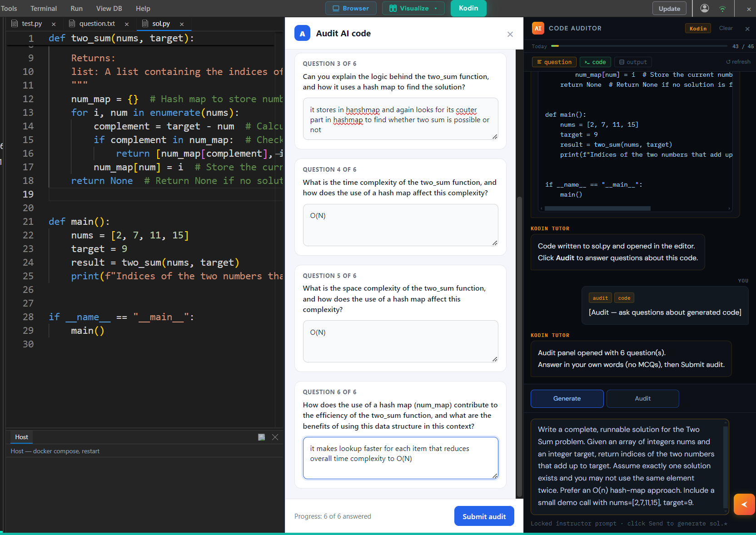The height and width of the screenshot is (535, 756).
Task: Click the question.txt file icon
Action: pos(72,24)
